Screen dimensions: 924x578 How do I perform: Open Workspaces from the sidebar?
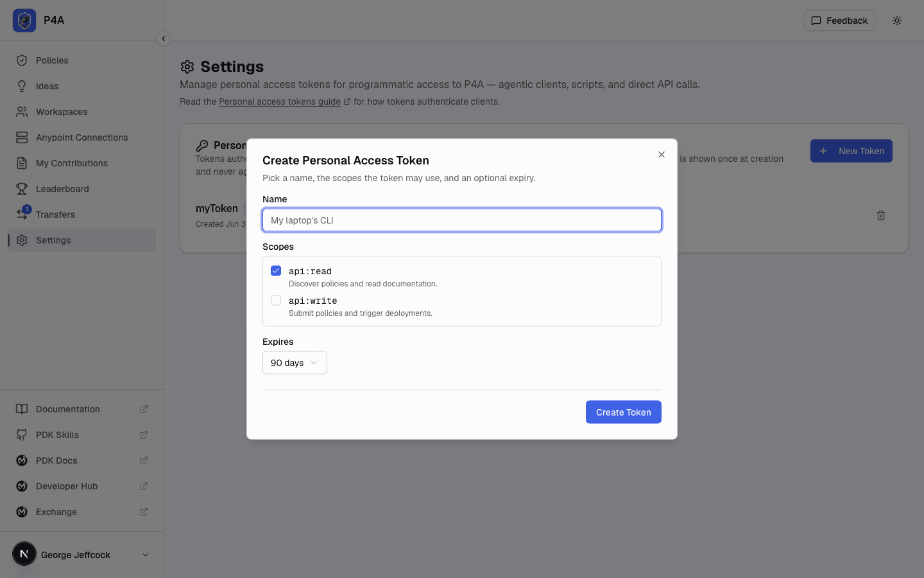pos(82,112)
